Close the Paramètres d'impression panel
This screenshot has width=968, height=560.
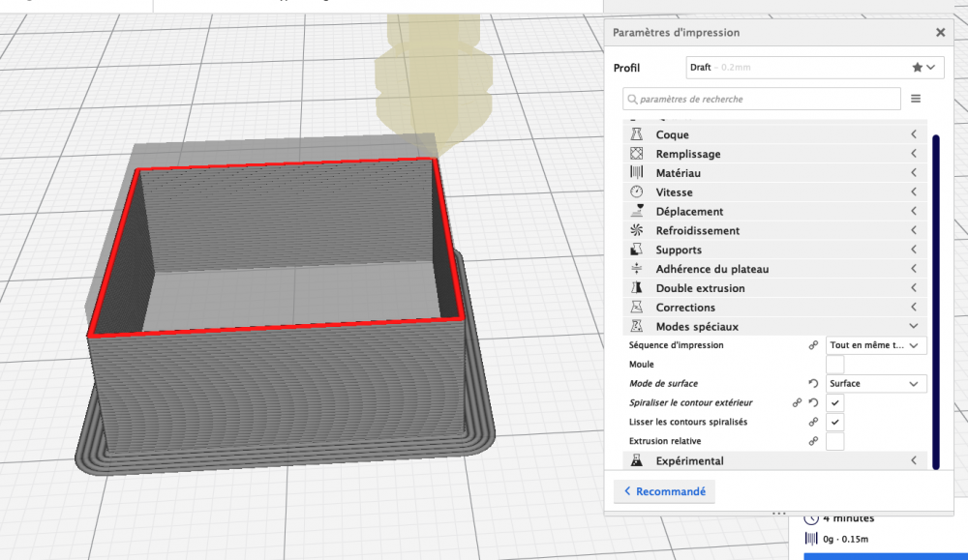click(940, 32)
